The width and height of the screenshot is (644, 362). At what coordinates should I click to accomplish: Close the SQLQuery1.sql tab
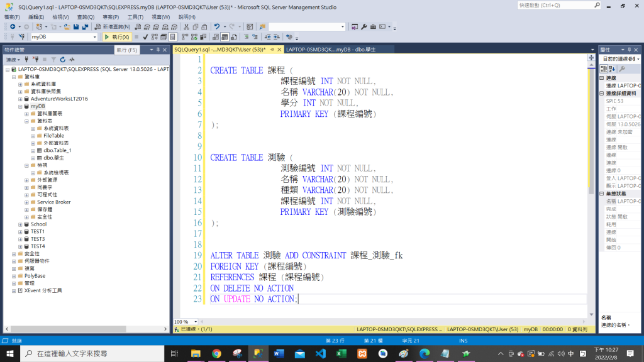pyautogui.click(x=279, y=49)
